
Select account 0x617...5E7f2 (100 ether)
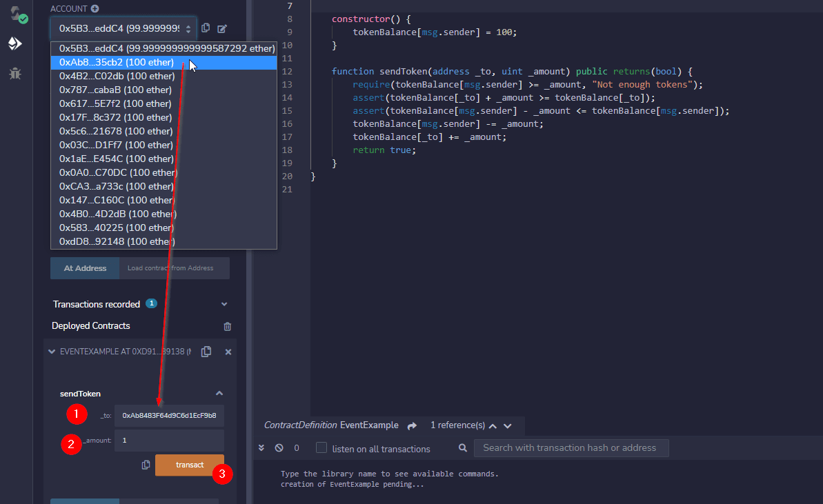pos(163,103)
